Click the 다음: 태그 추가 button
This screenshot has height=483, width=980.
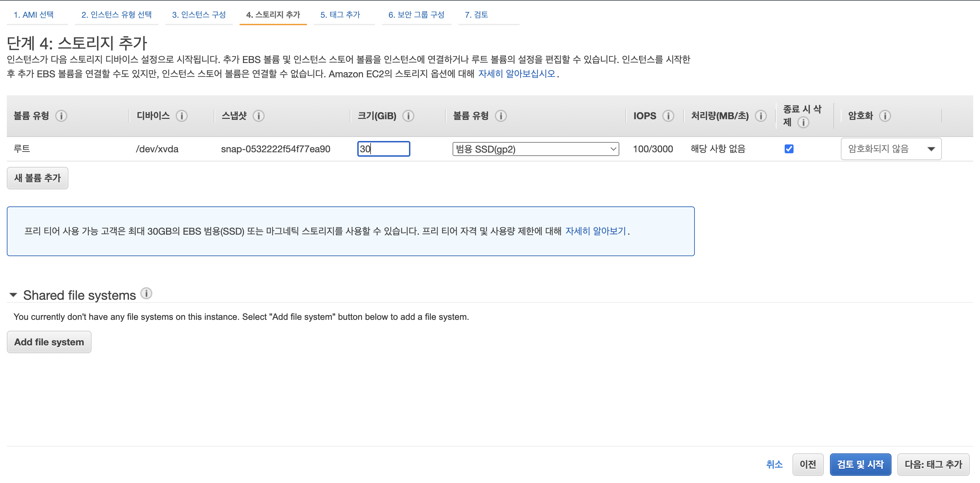tap(933, 464)
